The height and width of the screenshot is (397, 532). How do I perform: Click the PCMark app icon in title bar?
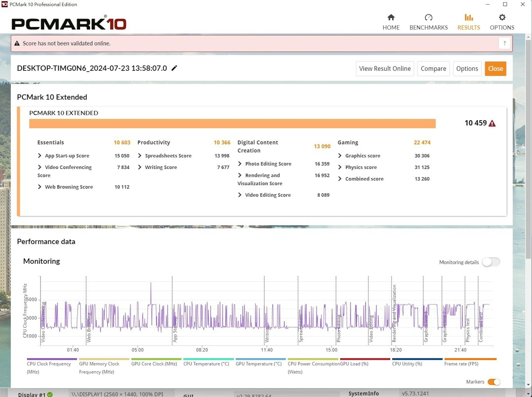point(4,4)
